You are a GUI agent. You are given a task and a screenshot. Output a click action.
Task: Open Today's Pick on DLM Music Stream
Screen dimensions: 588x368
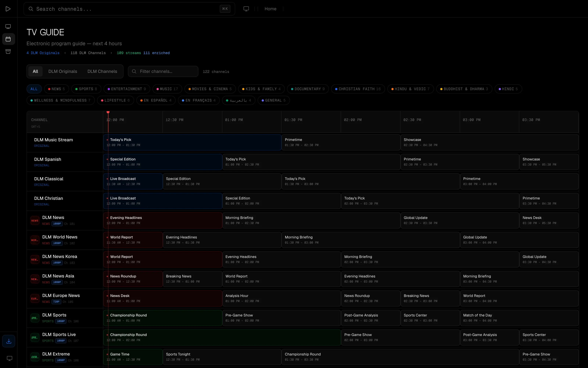(x=192, y=142)
